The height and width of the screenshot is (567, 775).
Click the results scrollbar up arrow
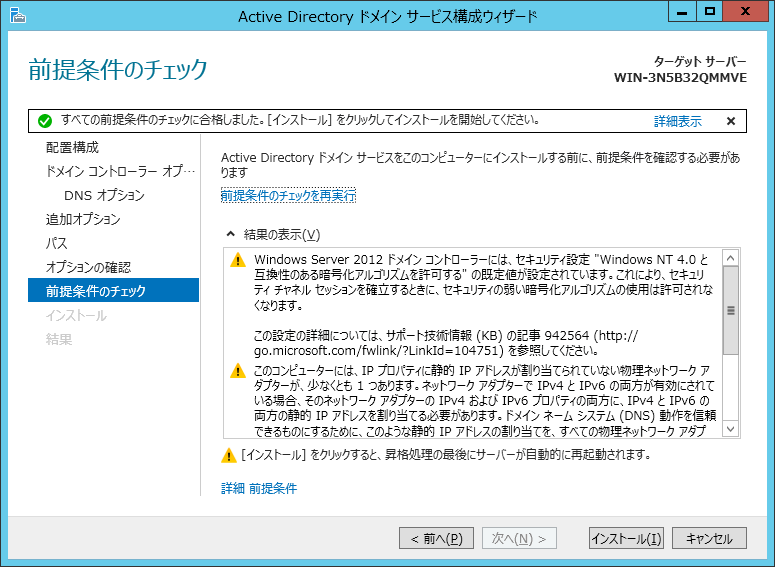pyautogui.click(x=731, y=258)
